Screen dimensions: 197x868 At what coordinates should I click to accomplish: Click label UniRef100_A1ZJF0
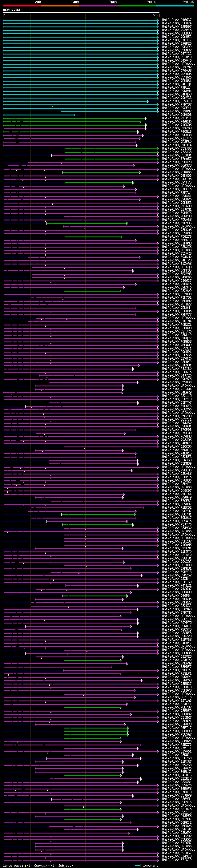tap(177, 139)
